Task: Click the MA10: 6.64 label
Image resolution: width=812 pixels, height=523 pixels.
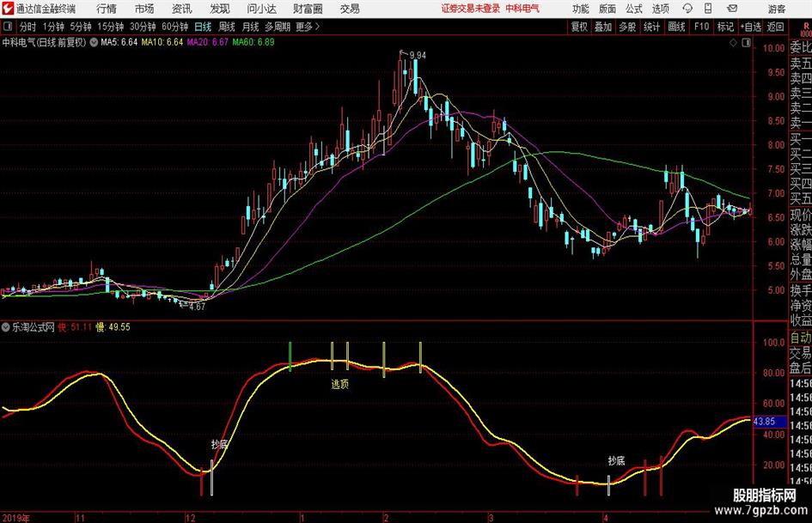Action: (162, 42)
